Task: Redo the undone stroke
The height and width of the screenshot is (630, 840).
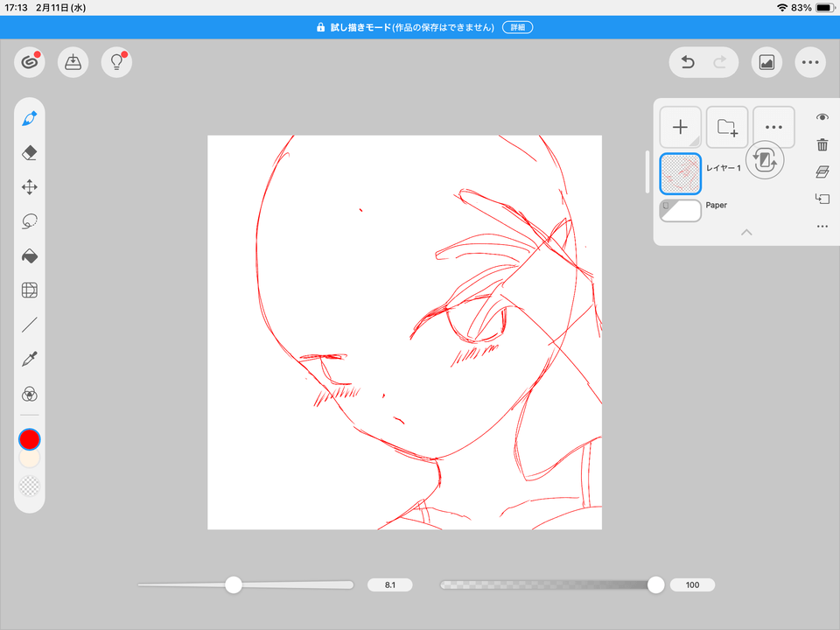Action: click(x=720, y=62)
